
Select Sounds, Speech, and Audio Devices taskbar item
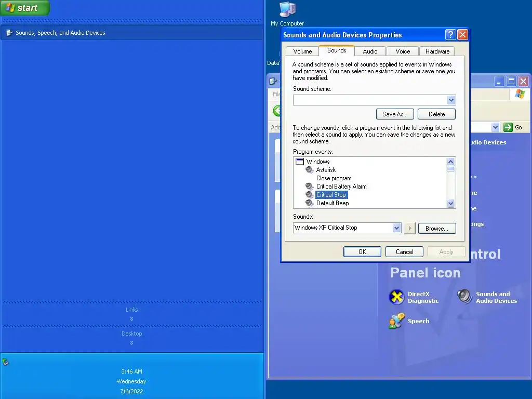(131, 33)
